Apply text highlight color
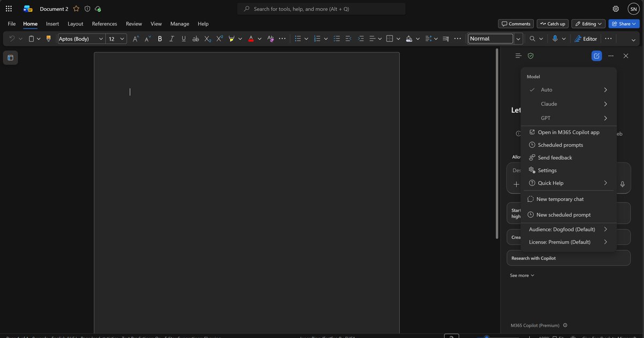 [x=232, y=39]
